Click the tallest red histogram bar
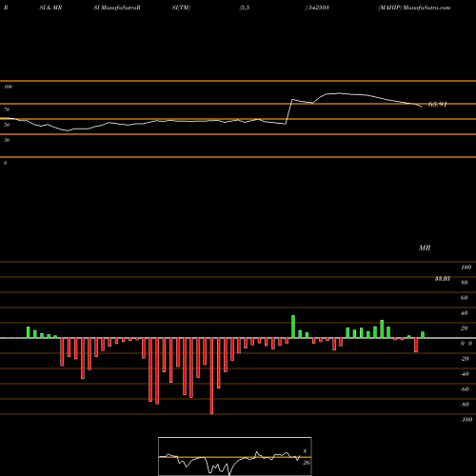This screenshot has height=476, width=476. tap(211, 376)
